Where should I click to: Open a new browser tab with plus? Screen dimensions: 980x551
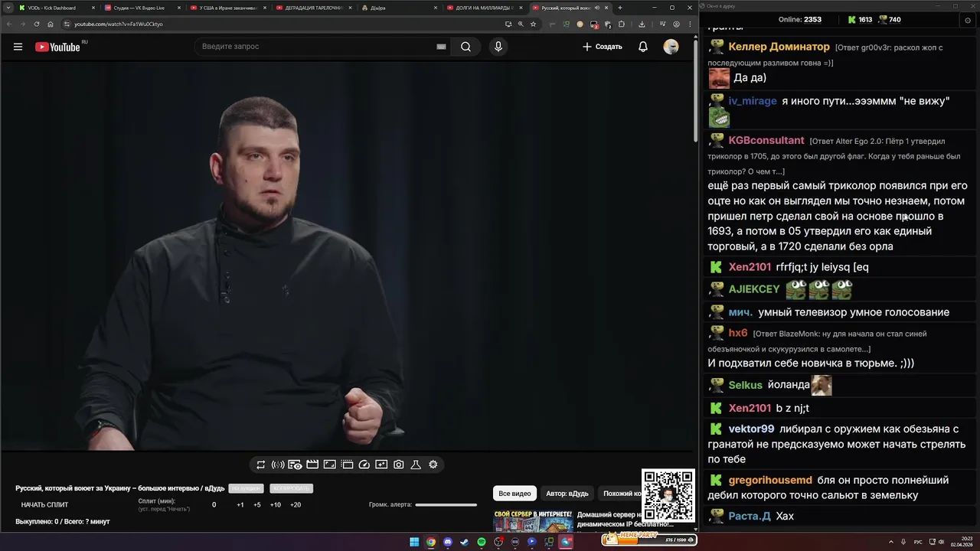(620, 8)
